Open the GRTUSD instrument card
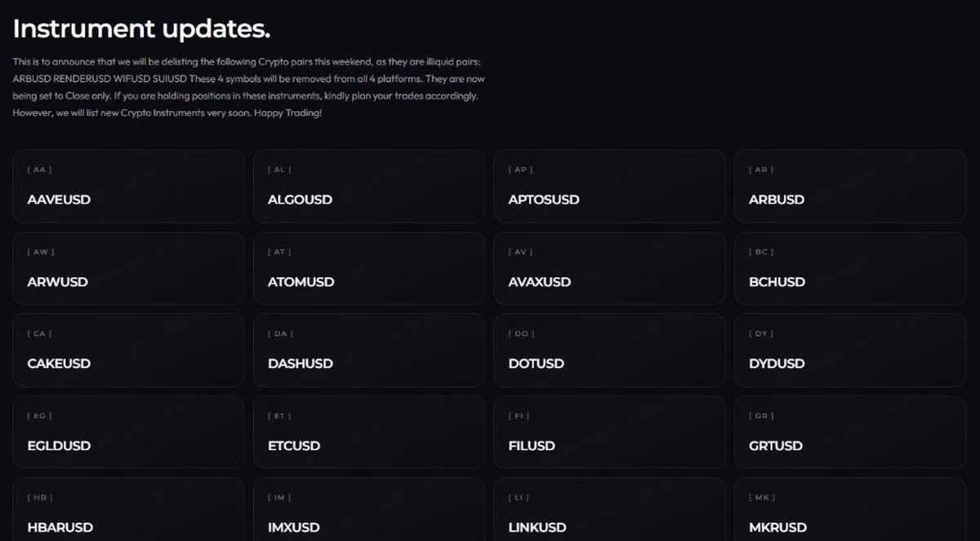This screenshot has width=980, height=541. 850,432
